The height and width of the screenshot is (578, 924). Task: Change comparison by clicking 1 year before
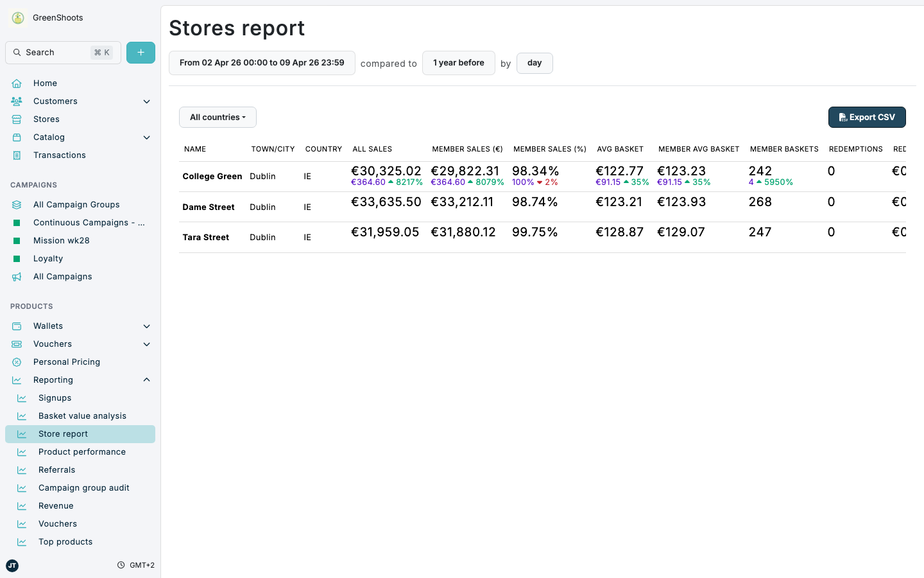click(458, 62)
